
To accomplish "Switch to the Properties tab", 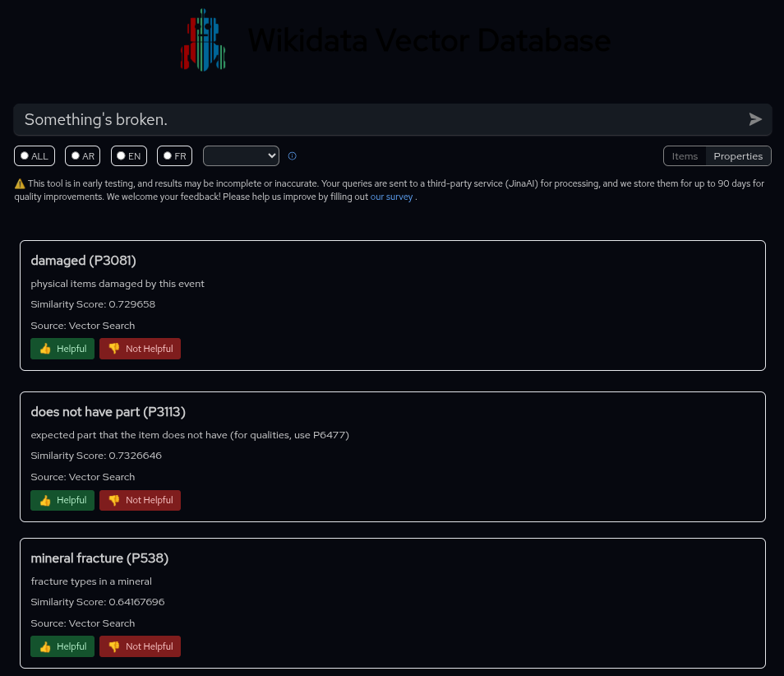I will coord(738,156).
